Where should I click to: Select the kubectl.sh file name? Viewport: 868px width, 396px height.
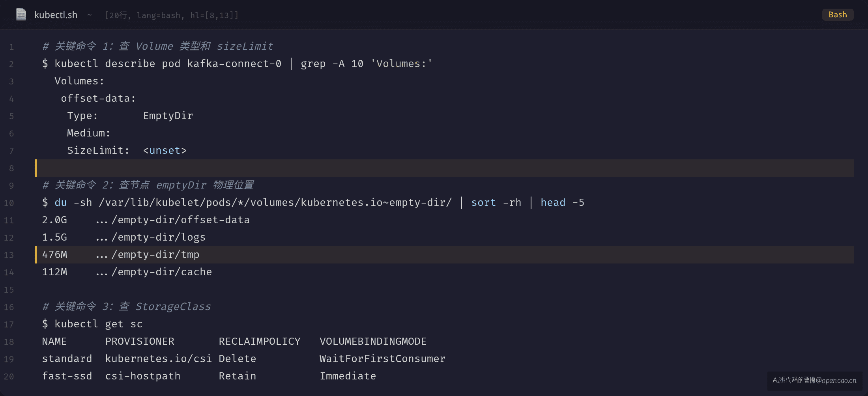(x=56, y=15)
